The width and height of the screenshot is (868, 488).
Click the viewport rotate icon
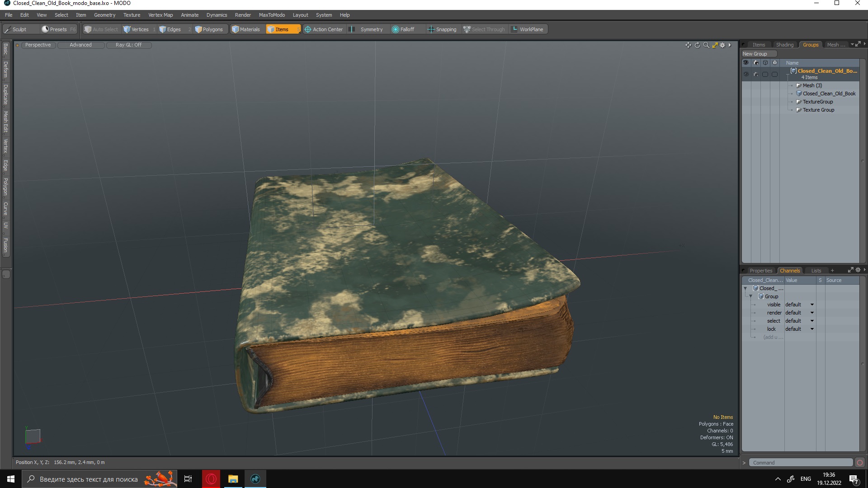point(697,45)
